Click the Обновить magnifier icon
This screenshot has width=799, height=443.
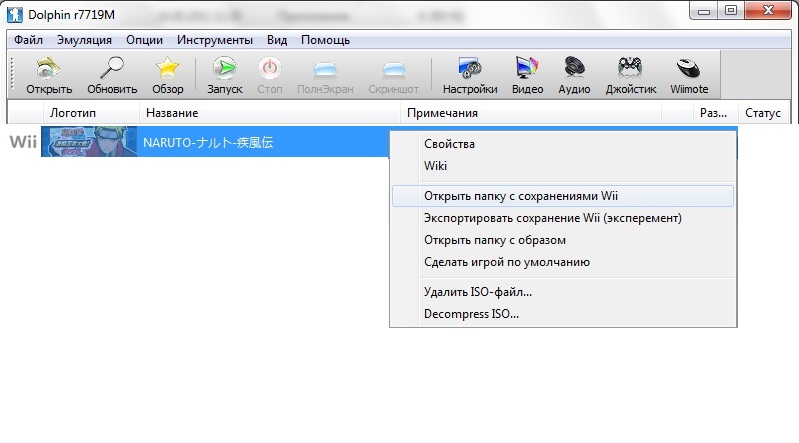[x=112, y=68]
